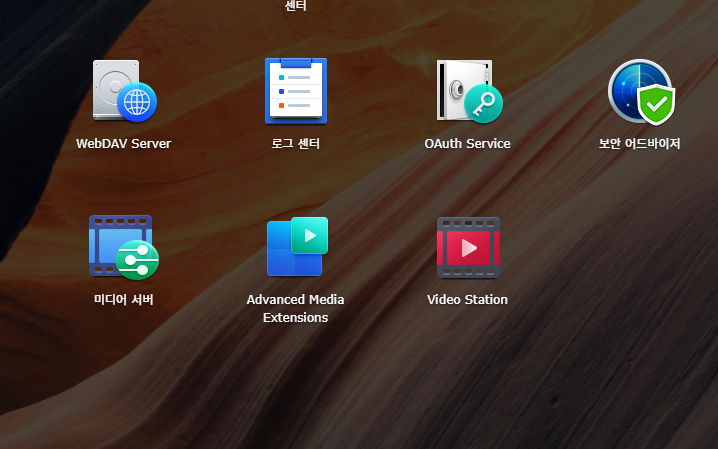
Task: Click the "Video Station" label text
Action: click(467, 299)
